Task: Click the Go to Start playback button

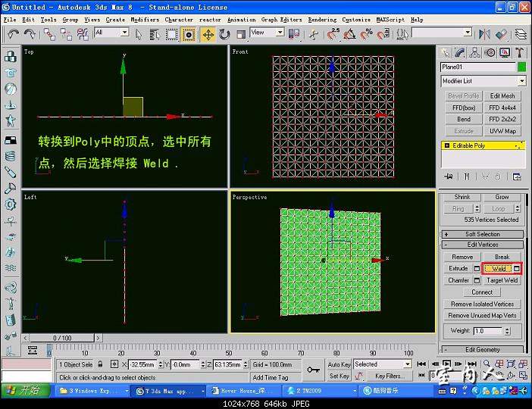Action: 421,364
